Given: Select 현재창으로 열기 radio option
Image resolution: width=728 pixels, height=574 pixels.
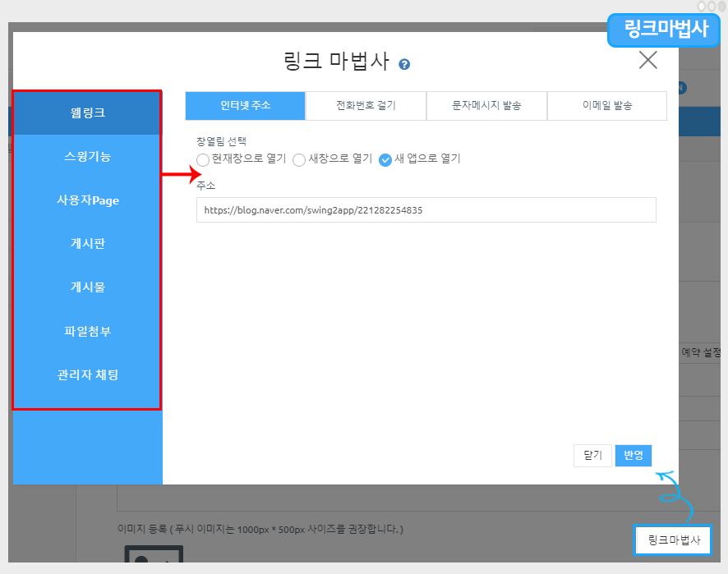Looking at the screenshot, I should tap(203, 159).
